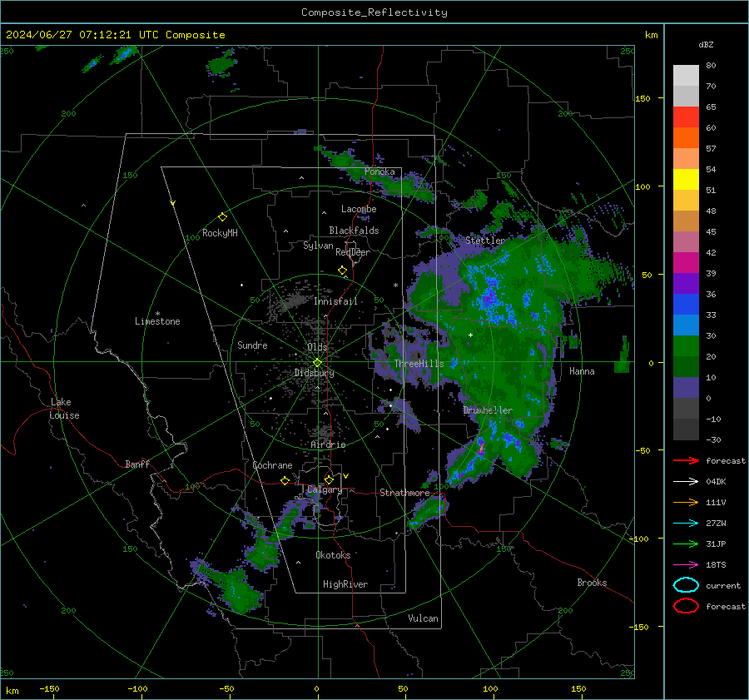Click the Didsbury town label
Image resolution: width=749 pixels, height=700 pixels.
[x=314, y=373]
